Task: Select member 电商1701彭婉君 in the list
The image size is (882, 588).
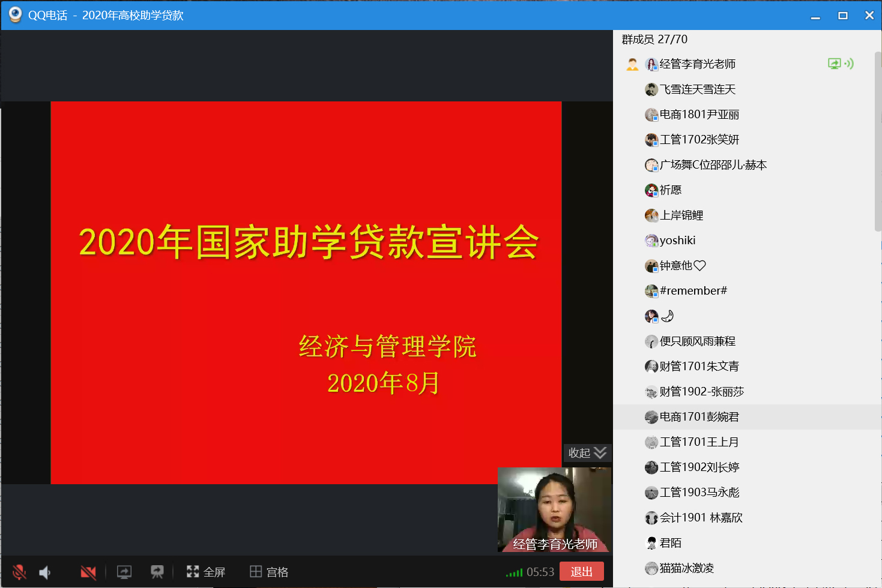Action: click(x=699, y=417)
